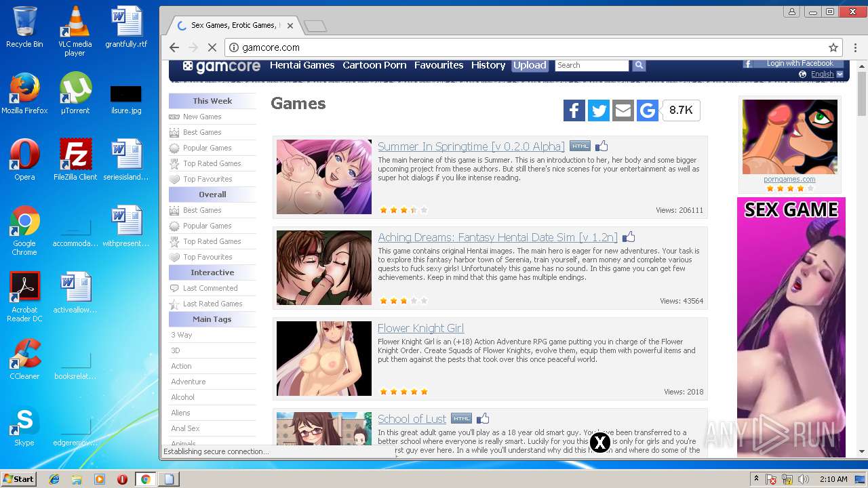
Task: Open the Opera desktop shortcut
Action: click(x=24, y=160)
